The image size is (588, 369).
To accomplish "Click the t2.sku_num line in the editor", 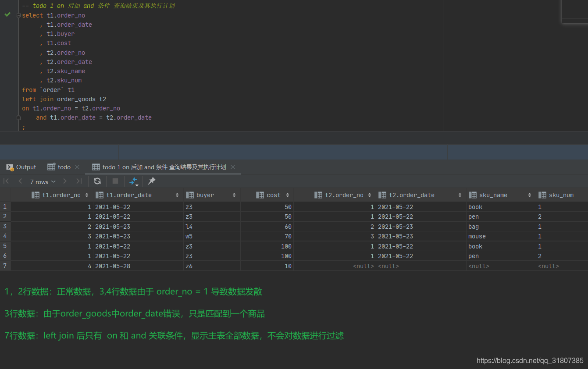I will pyautogui.click(x=61, y=80).
